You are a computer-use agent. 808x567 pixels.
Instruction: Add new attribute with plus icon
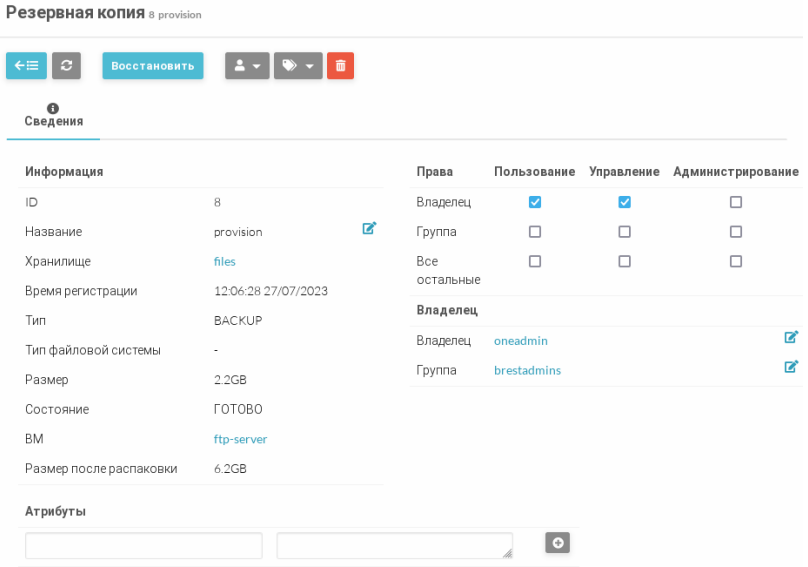coord(557,542)
